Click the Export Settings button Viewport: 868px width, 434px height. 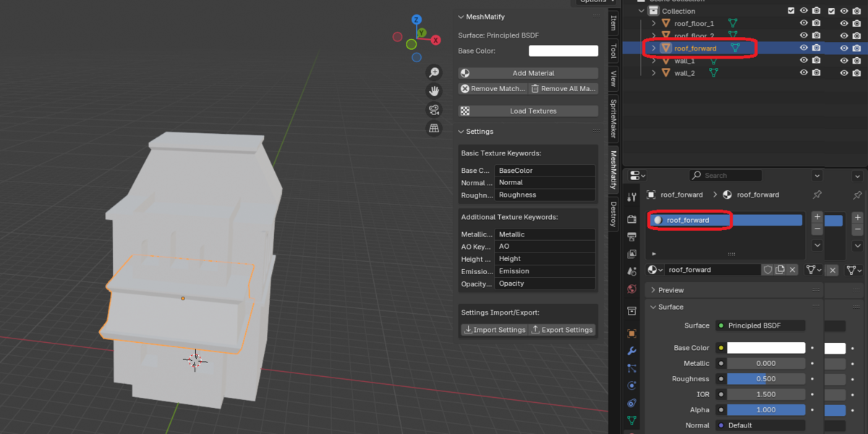pos(563,330)
